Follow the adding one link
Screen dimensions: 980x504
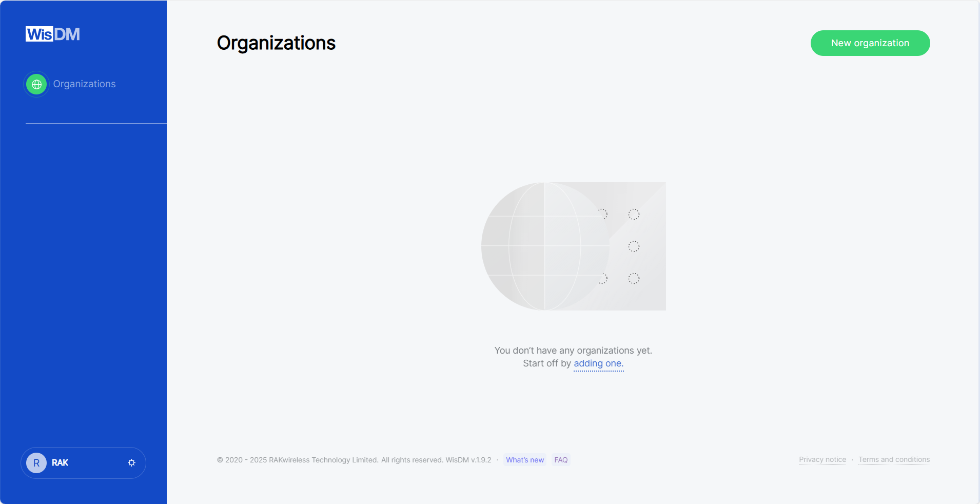tap(598, 363)
